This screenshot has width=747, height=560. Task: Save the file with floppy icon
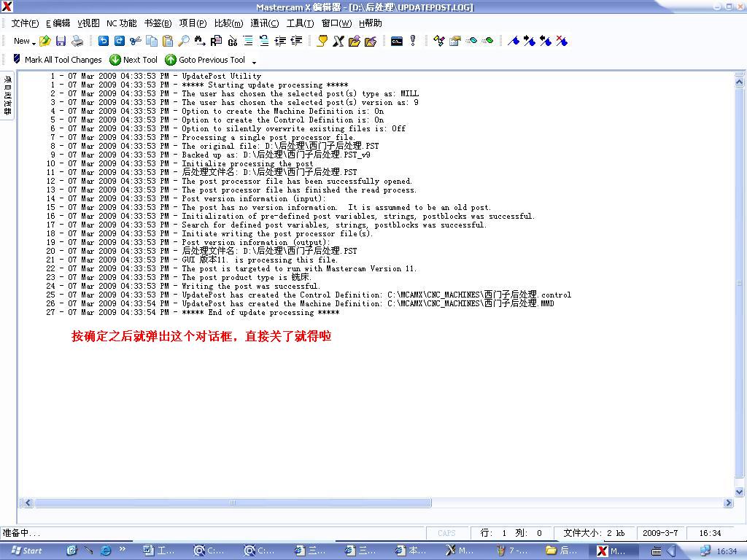[61, 42]
